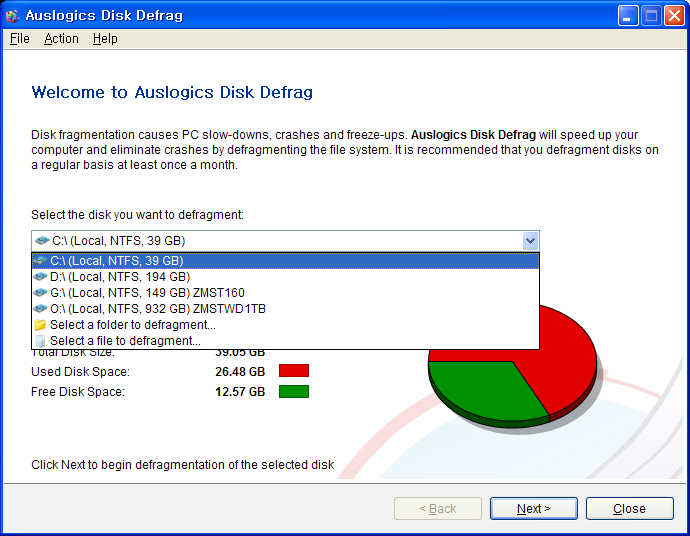Viewport: 690px width, 536px height.
Task: Click the red Used Disk Space swatch
Action: click(x=294, y=371)
